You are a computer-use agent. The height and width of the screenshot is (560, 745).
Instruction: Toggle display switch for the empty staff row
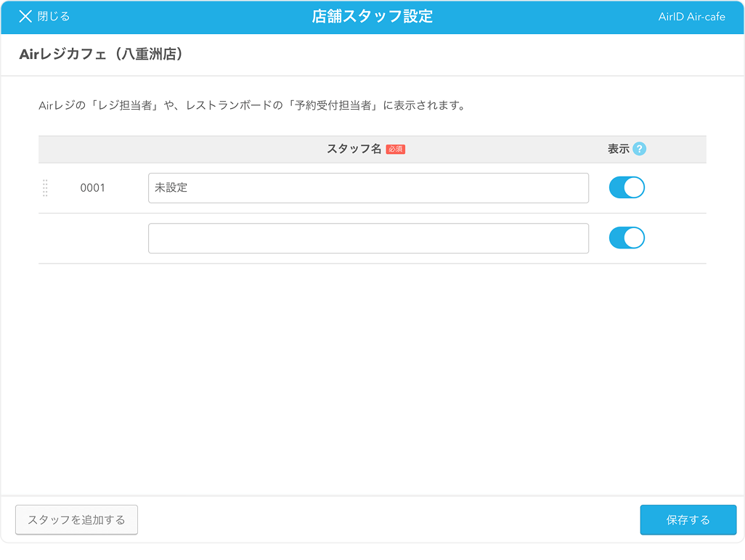[626, 238]
